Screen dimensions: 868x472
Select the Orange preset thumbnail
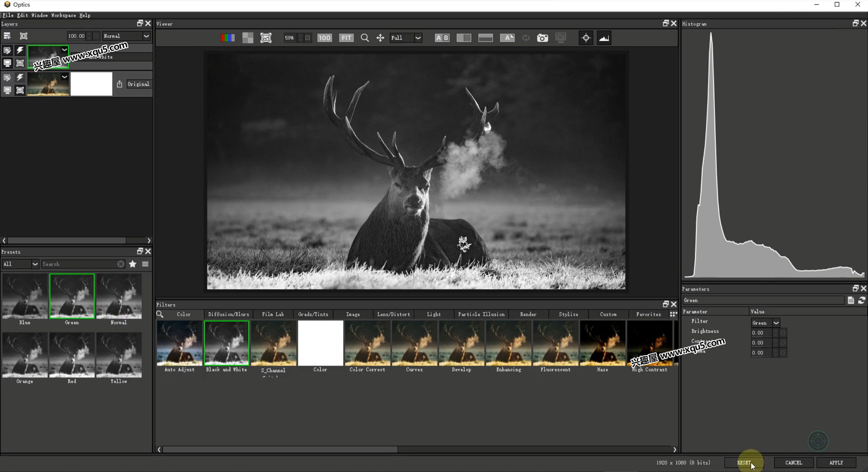click(x=24, y=355)
